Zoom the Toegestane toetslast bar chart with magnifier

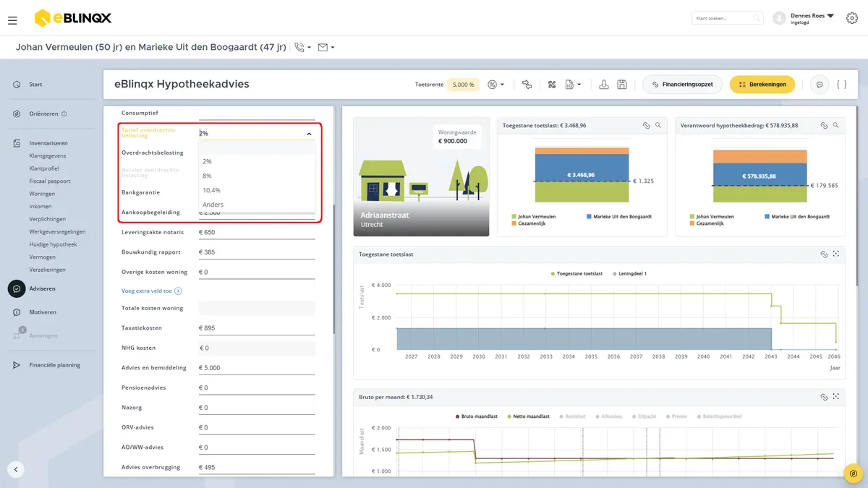pyautogui.click(x=658, y=125)
